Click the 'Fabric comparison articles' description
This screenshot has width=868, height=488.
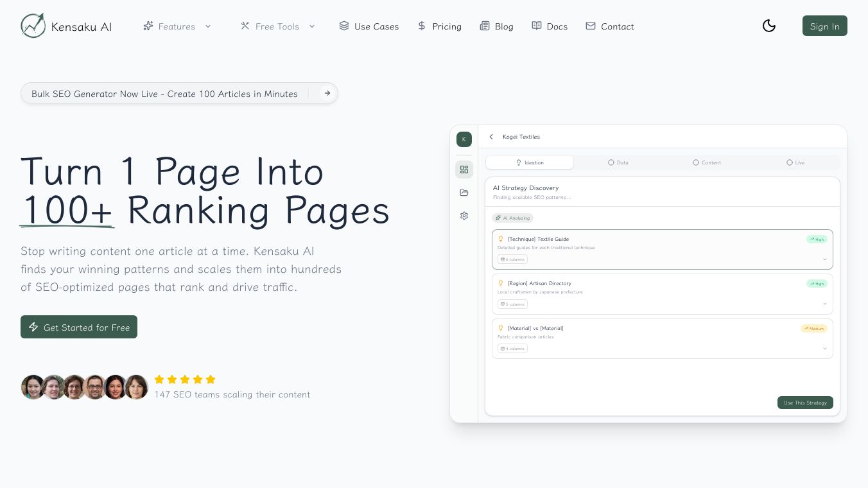click(525, 337)
